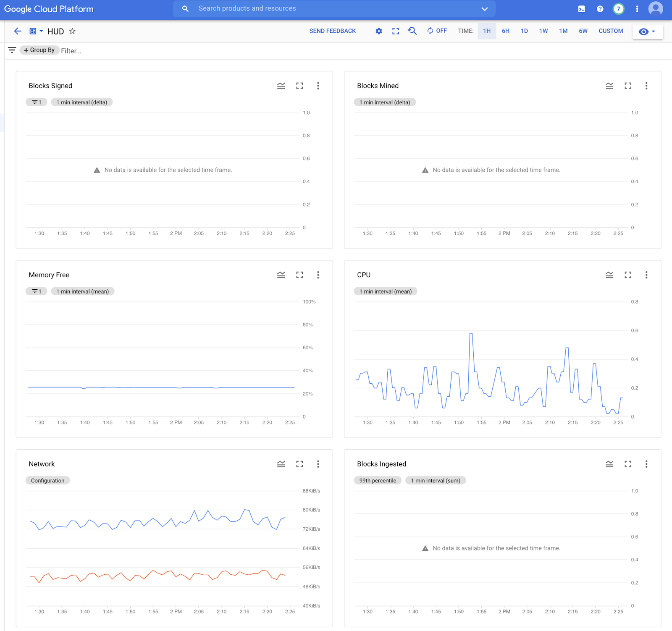
Task: Expand Network chart to full screen
Action: [299, 464]
